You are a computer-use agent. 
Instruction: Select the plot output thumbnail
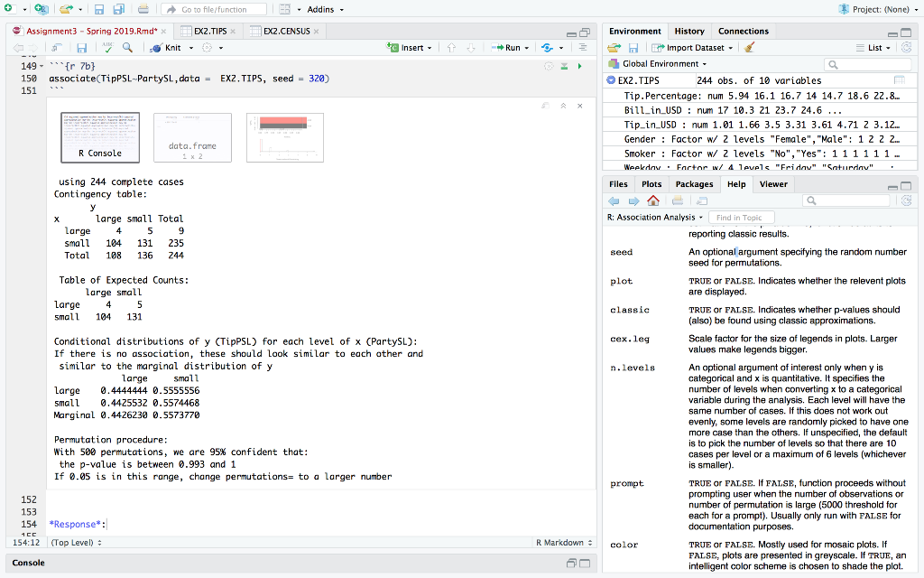pyautogui.click(x=284, y=137)
